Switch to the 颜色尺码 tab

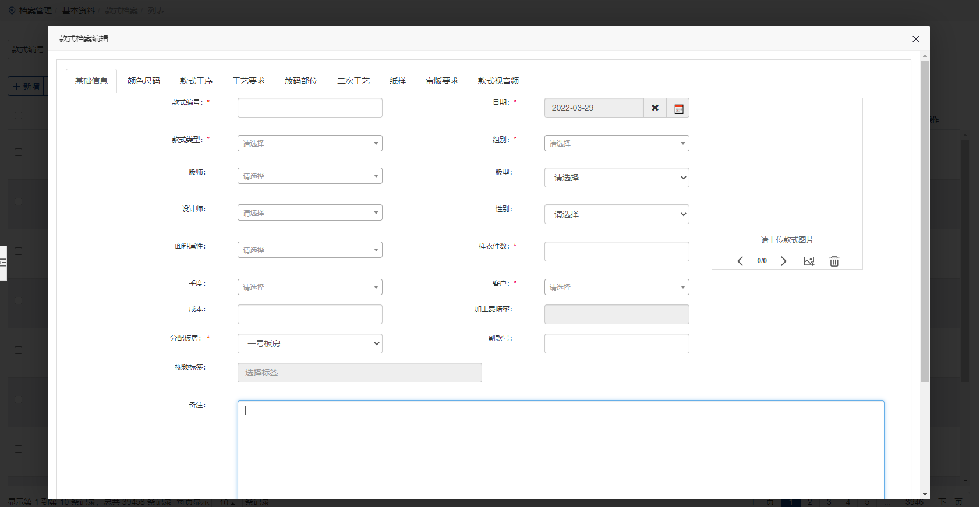pyautogui.click(x=143, y=81)
